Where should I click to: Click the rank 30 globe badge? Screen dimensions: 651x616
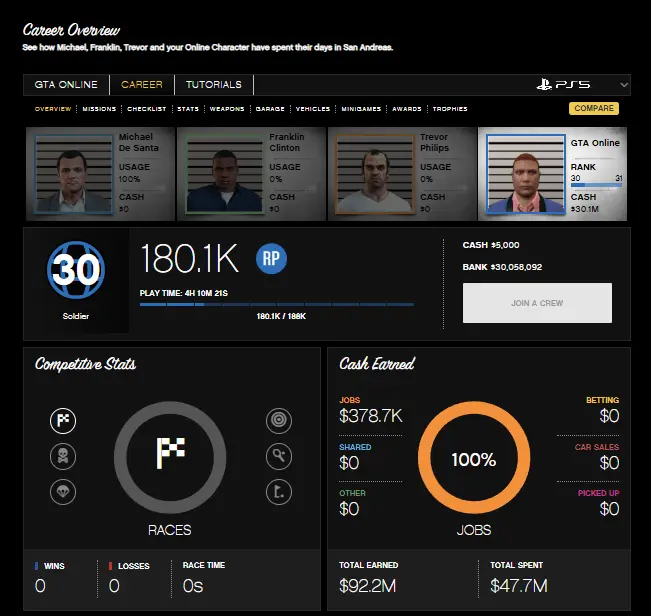coord(76,270)
